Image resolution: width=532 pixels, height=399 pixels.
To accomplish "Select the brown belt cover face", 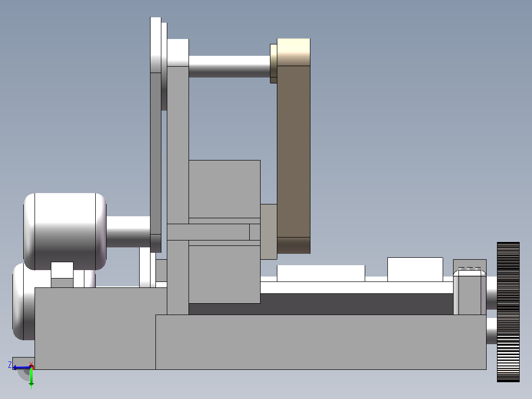I will pos(294,151).
